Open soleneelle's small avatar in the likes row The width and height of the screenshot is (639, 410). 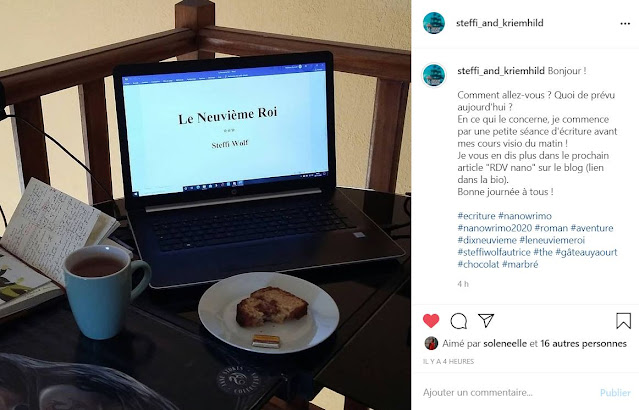(x=431, y=344)
